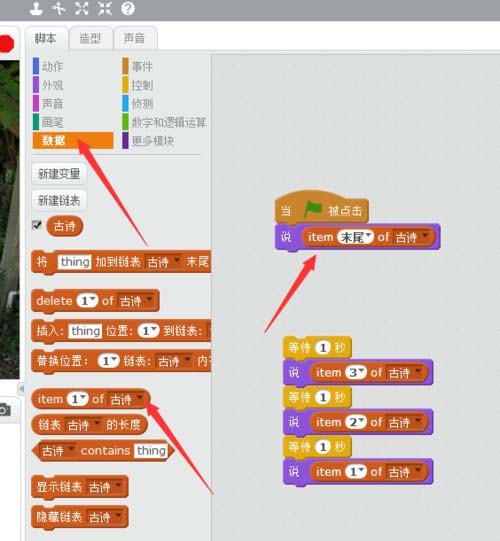The height and width of the screenshot is (541, 500).
Task: Click the red stop sign button
Action: click(6, 44)
